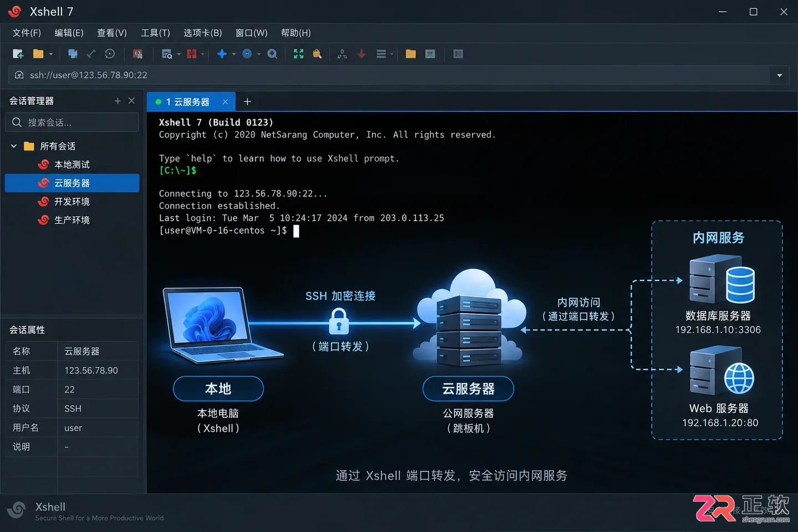Screen dimensions: 798x532
Task: Click the red Properties toolbar icon
Action: tap(137, 54)
